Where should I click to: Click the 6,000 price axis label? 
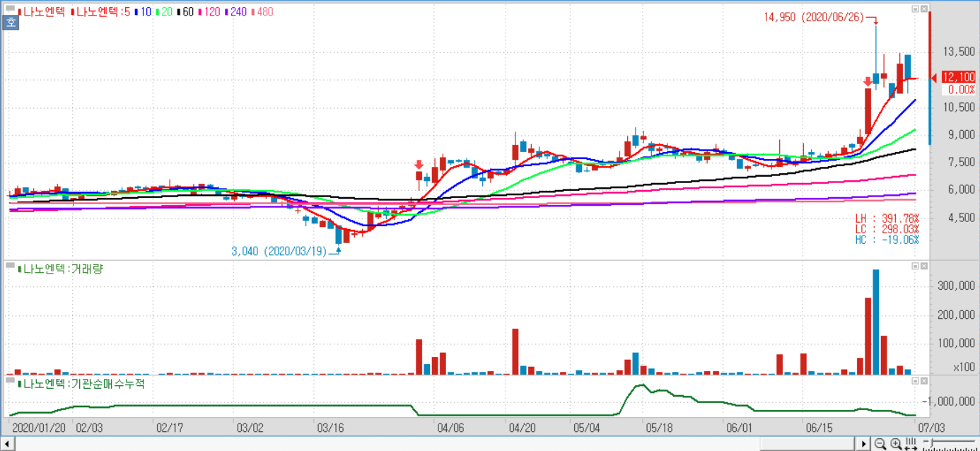click(x=961, y=189)
